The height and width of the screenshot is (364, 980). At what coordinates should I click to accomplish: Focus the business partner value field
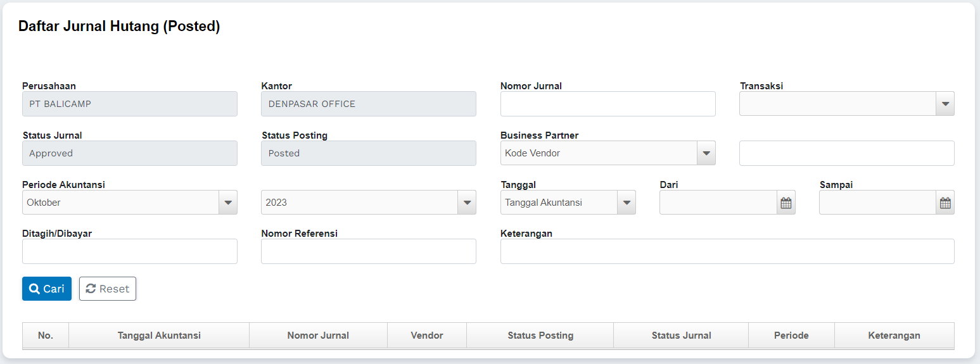pos(846,153)
